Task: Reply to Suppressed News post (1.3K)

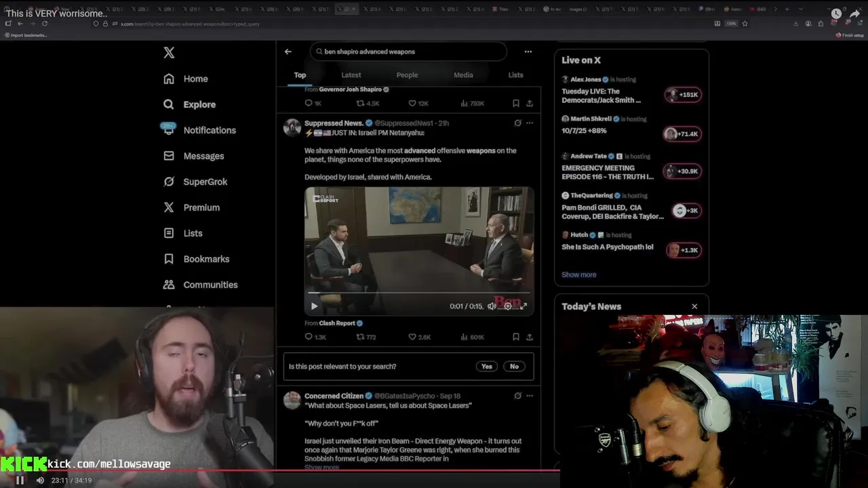Action: pos(315,337)
